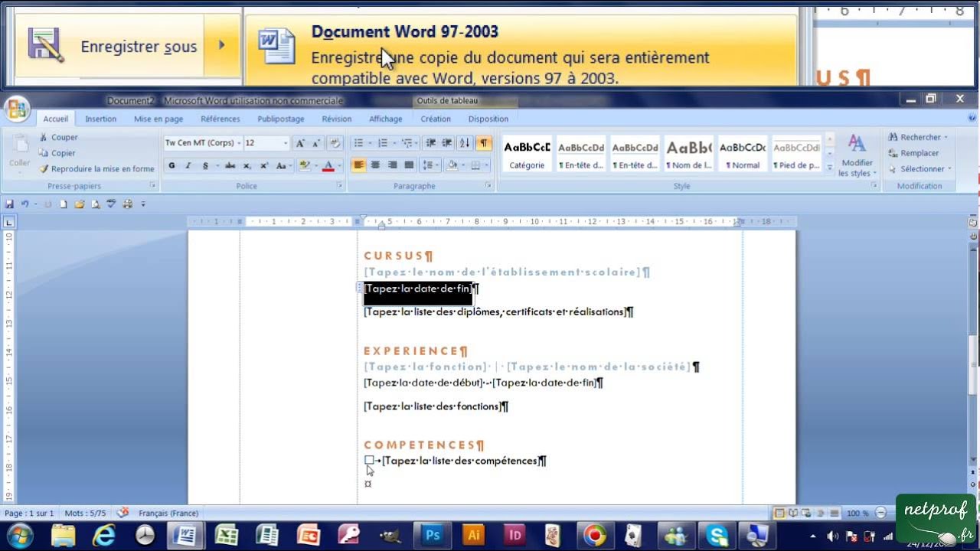Image resolution: width=980 pixels, height=551 pixels.
Task: Toggle italic (I) formatting
Action: click(x=188, y=165)
